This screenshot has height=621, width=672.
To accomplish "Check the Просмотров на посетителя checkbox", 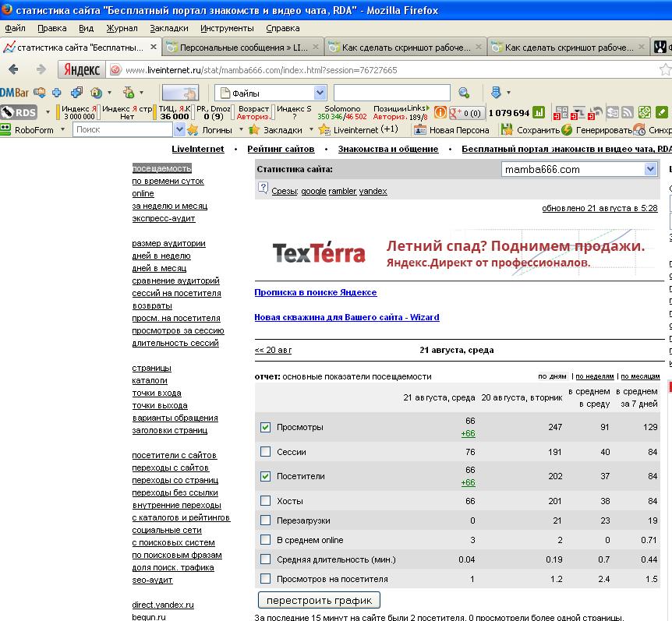I will tap(265, 579).
